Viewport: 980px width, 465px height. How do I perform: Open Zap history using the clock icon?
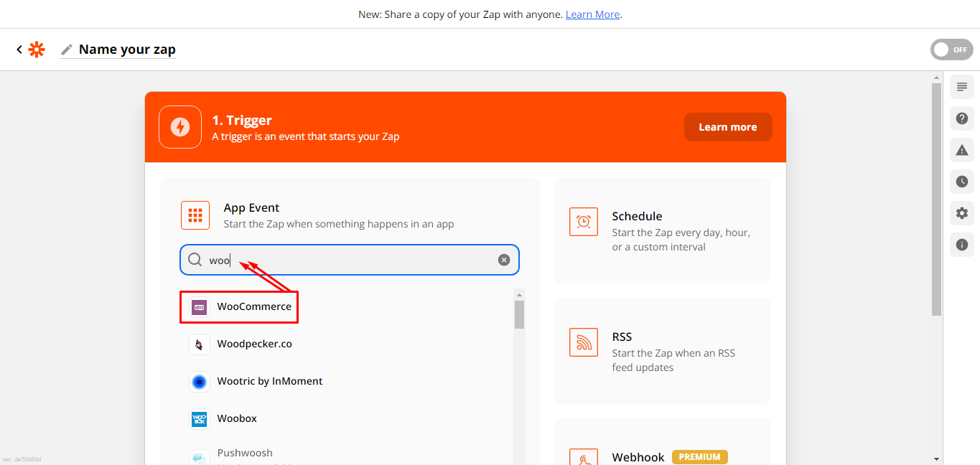click(x=961, y=182)
